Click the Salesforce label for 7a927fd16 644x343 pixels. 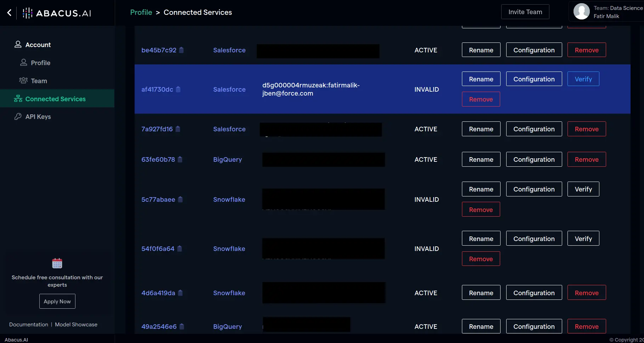point(229,129)
